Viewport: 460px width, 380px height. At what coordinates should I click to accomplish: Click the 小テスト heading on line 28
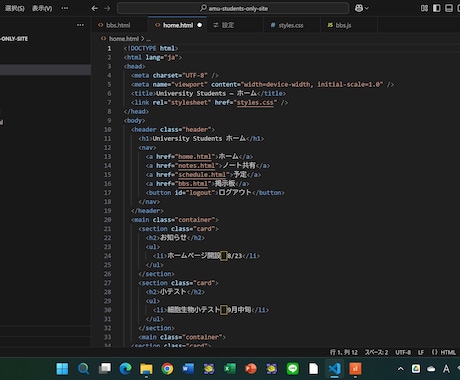(x=173, y=292)
